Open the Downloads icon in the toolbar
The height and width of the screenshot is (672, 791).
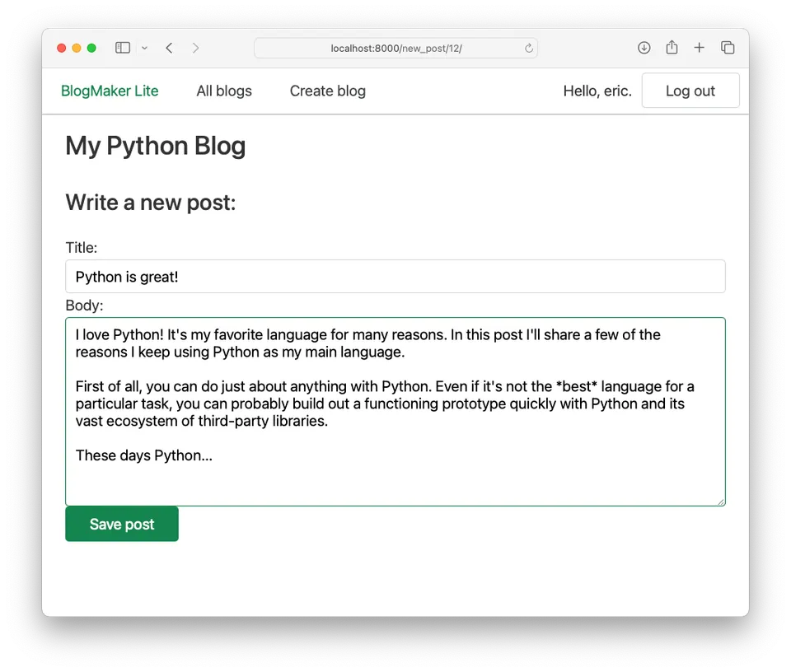click(644, 48)
